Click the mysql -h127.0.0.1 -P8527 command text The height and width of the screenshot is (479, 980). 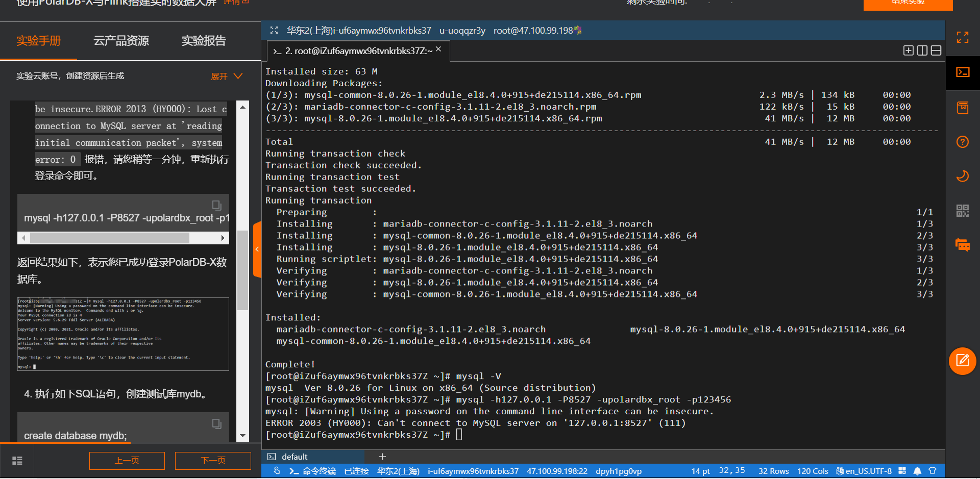click(127, 218)
